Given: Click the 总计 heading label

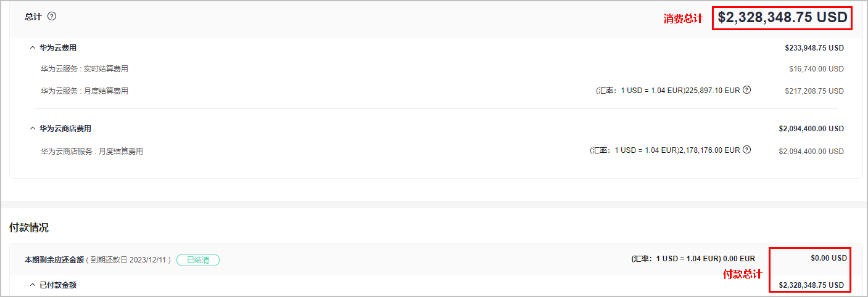Looking at the screenshot, I should pos(33,17).
